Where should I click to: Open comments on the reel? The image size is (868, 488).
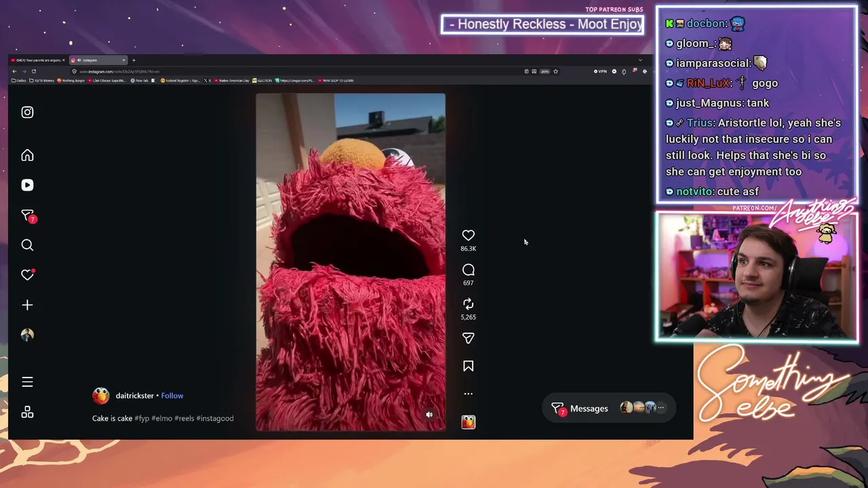click(468, 270)
